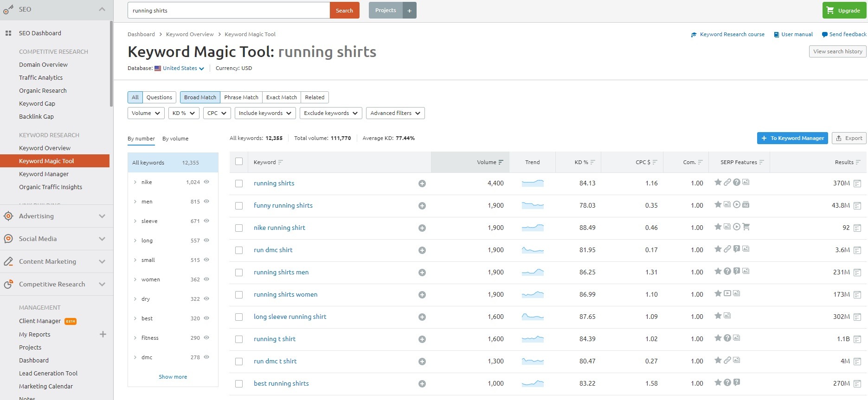Click To Keyword Manager button
Screen dimensions: 868x400
coord(792,138)
